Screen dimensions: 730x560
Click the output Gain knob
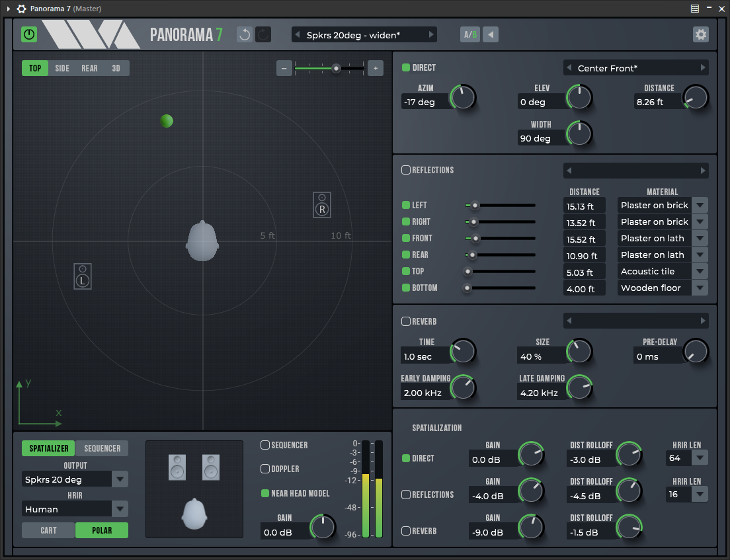pos(323,528)
